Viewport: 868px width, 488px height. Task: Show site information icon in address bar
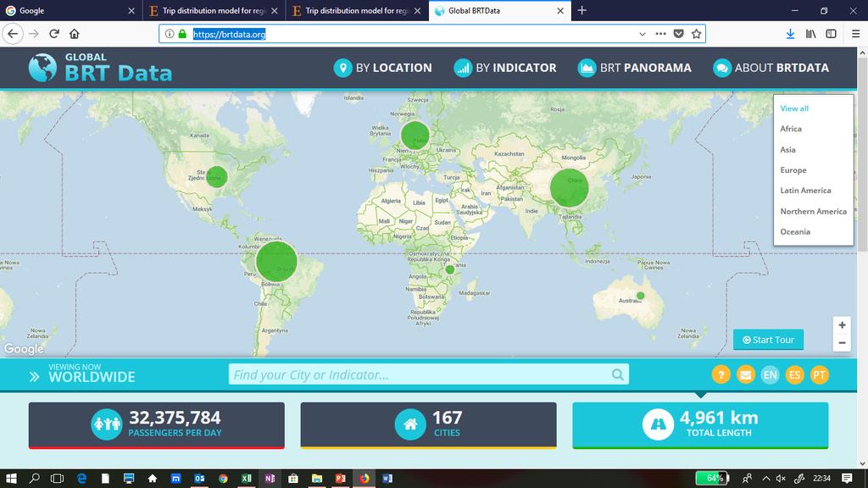tap(170, 34)
